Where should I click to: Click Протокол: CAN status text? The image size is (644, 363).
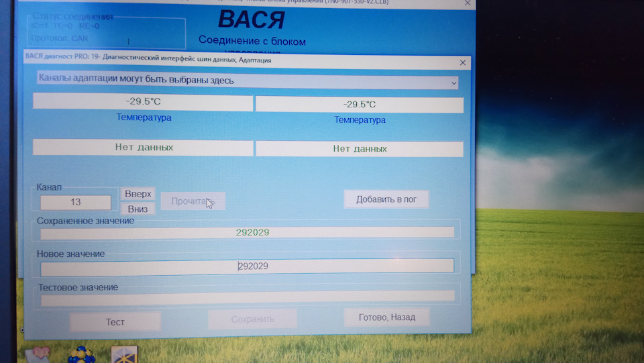(x=60, y=38)
